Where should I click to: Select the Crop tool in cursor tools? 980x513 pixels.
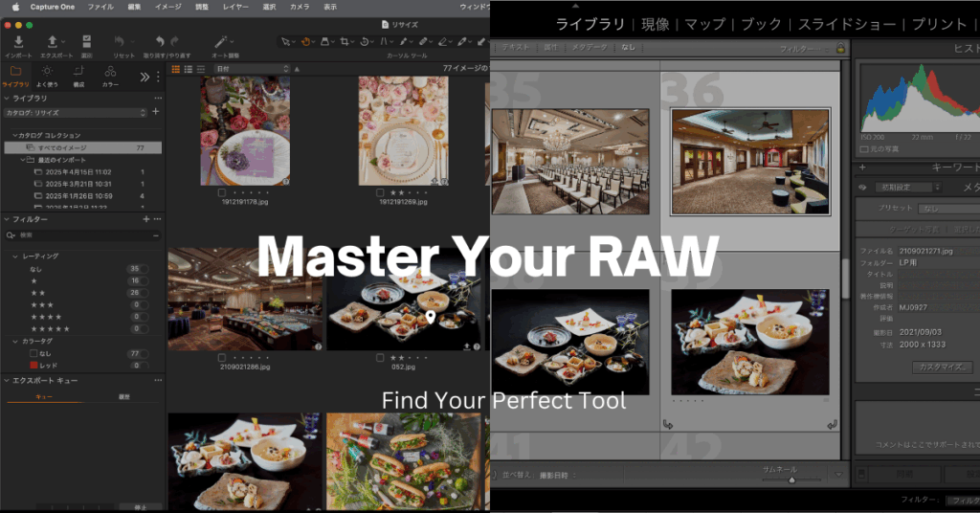point(345,41)
